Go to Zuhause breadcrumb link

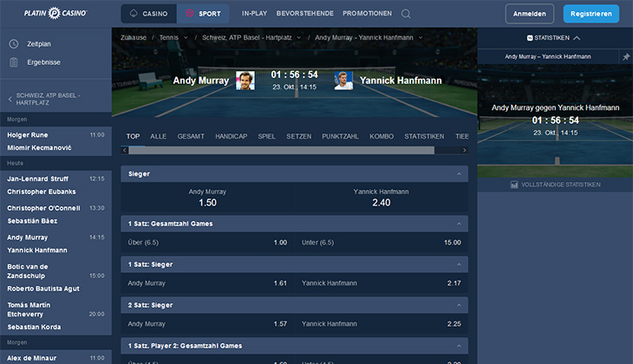pyautogui.click(x=134, y=37)
